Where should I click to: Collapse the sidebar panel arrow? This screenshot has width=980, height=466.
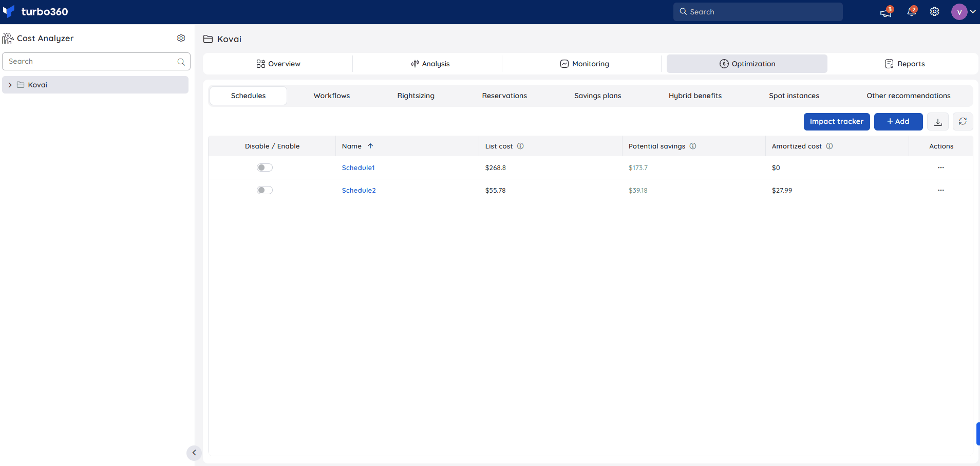click(x=194, y=453)
